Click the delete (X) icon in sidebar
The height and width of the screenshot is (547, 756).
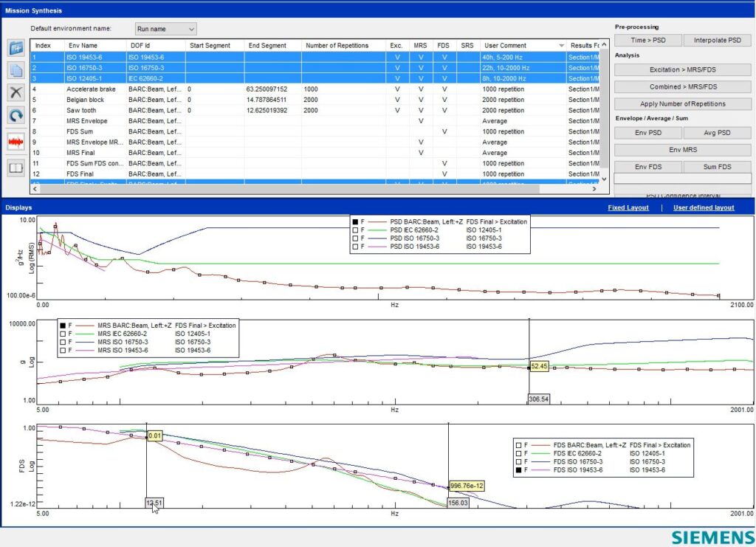click(x=14, y=92)
